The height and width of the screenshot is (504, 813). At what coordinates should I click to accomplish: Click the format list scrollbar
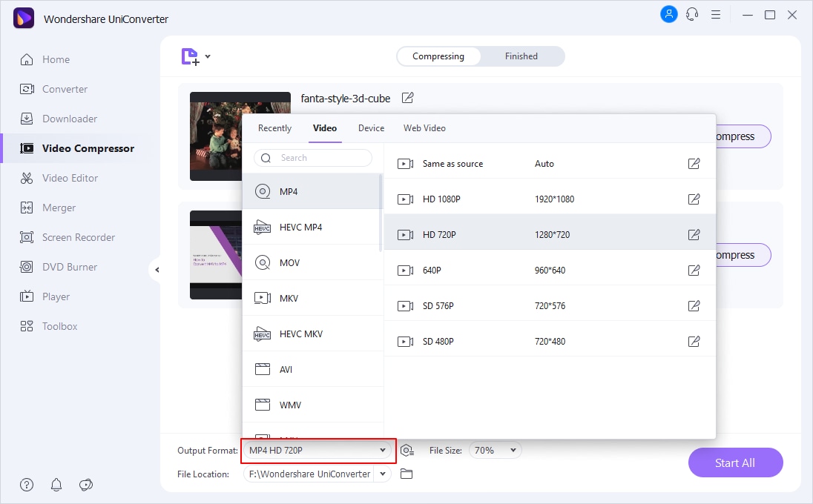[381, 213]
